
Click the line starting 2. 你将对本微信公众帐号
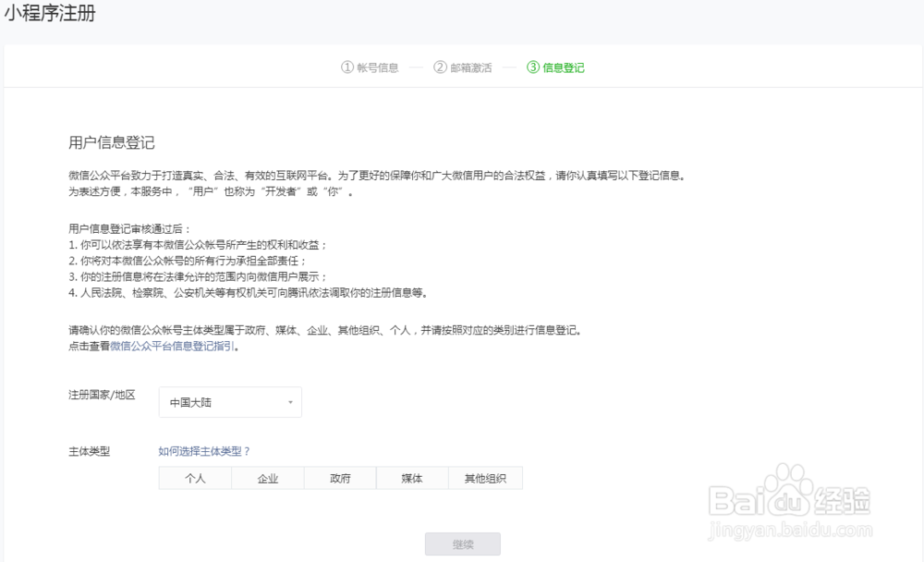tap(188, 261)
